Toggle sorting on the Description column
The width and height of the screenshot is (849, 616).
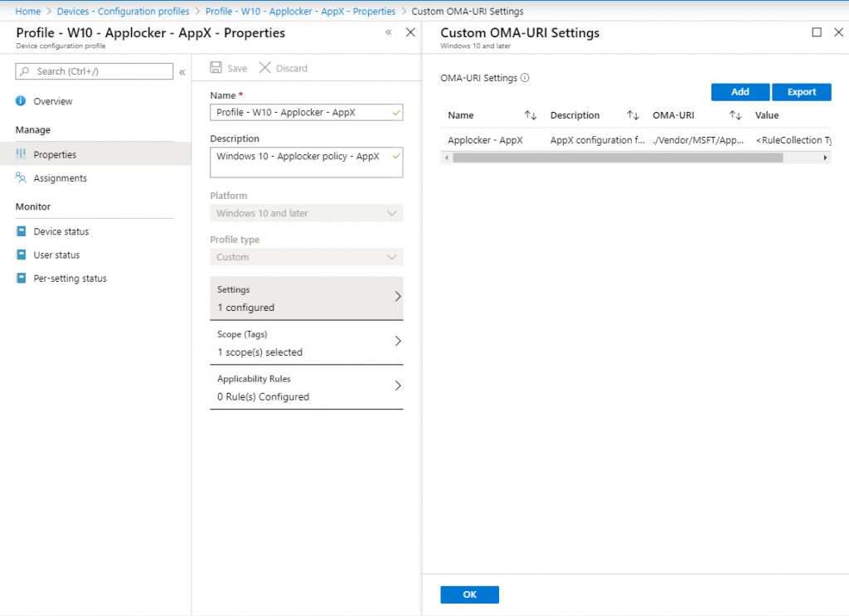click(x=633, y=114)
